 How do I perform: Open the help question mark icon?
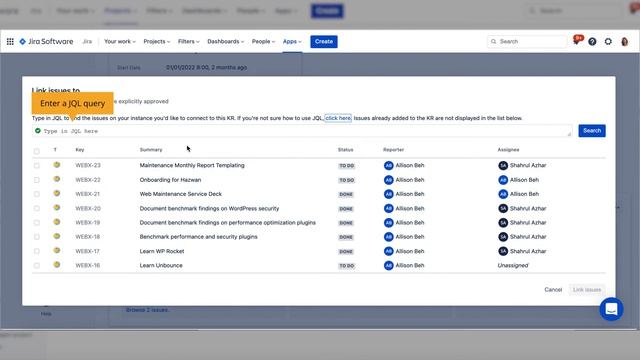coord(592,41)
